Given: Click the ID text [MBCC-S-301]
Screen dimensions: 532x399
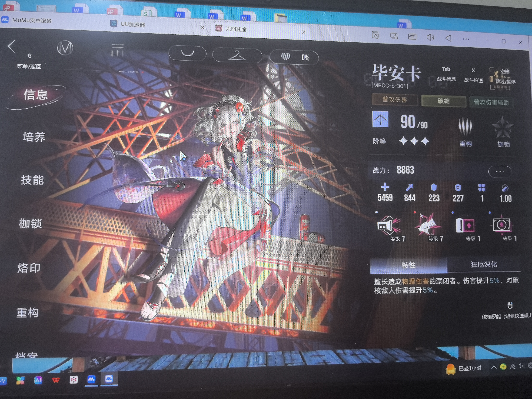Looking at the screenshot, I should (390, 86).
